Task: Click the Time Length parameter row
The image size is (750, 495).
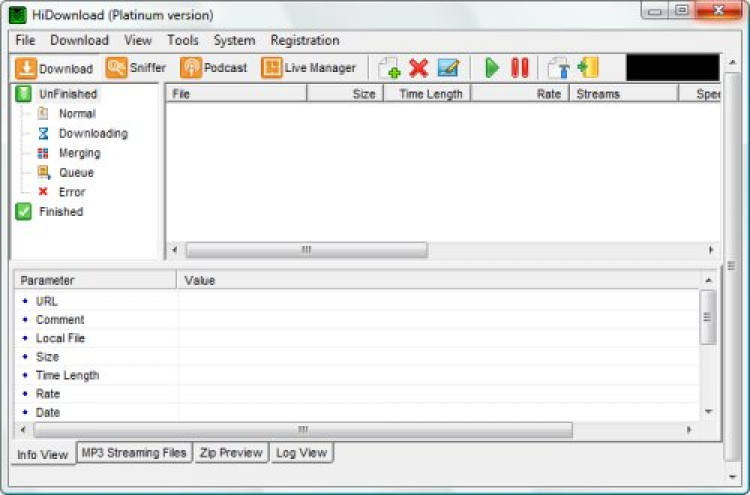Action: [x=356, y=375]
